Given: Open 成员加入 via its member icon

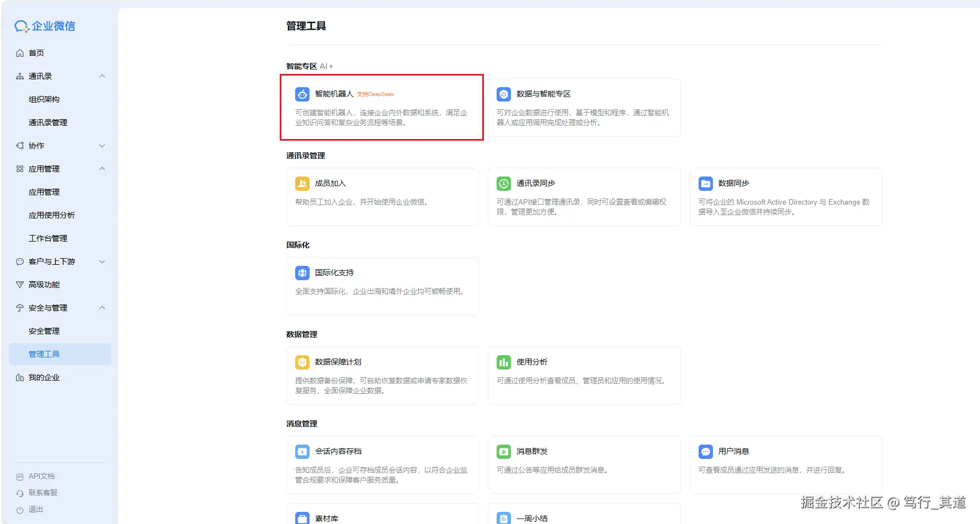Looking at the screenshot, I should (302, 183).
